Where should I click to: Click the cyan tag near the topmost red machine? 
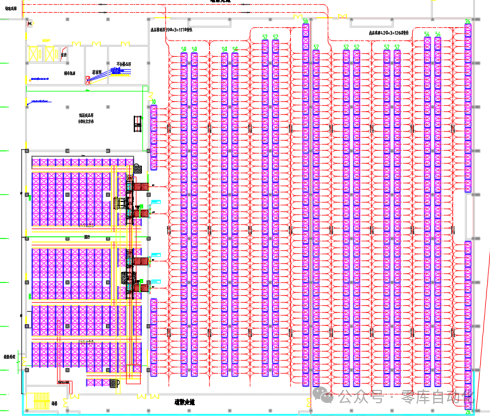tap(156, 202)
